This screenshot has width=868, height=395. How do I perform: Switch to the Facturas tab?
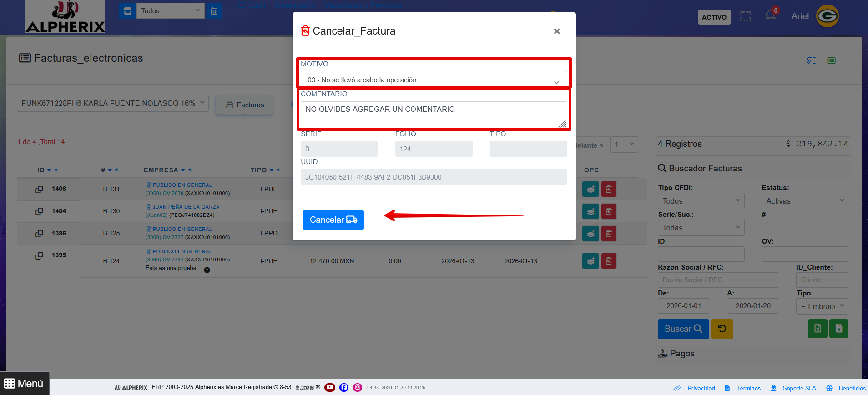pyautogui.click(x=245, y=105)
